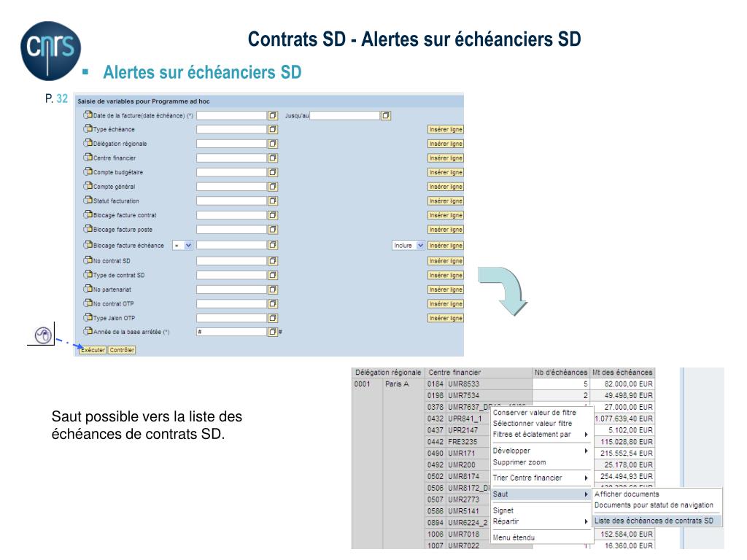Image resolution: width=747 pixels, height=560 pixels.
Task: Open value help for Jusqu'au field
Action: tap(386, 115)
